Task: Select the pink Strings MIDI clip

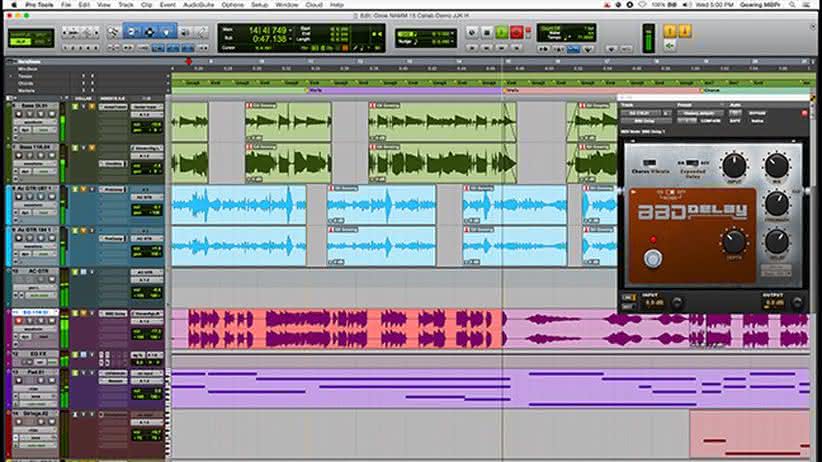Action: (750, 434)
